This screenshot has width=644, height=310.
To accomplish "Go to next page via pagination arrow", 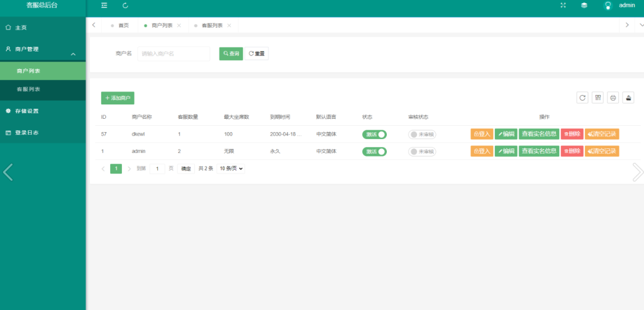I will pyautogui.click(x=129, y=169).
